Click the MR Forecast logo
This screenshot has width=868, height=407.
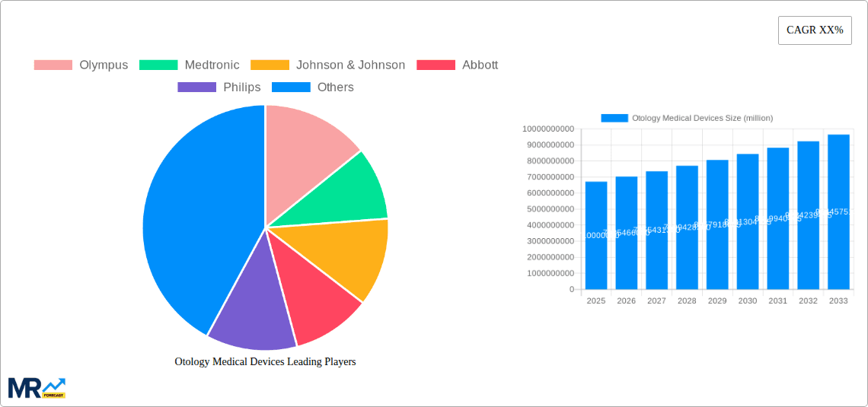[x=37, y=387]
